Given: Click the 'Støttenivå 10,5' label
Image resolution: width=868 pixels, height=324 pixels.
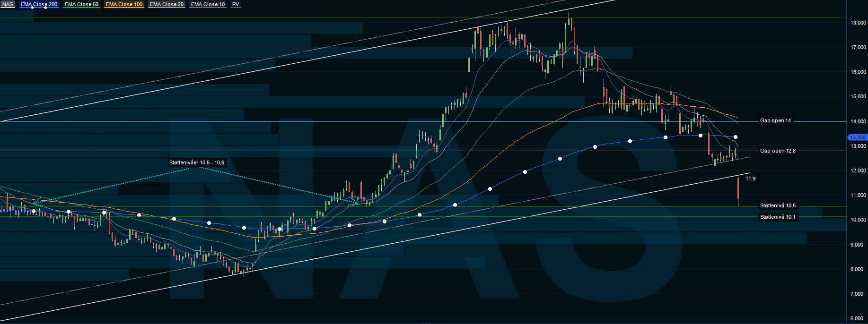Looking at the screenshot, I should (778, 205).
